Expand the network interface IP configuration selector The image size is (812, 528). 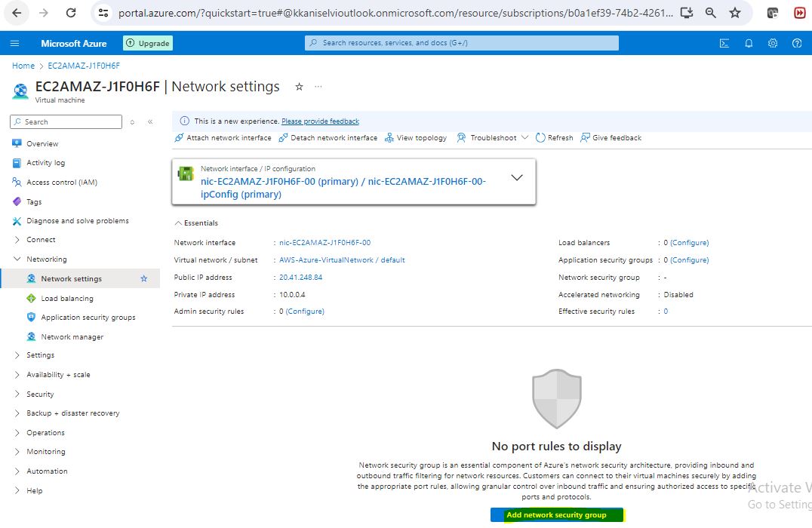point(517,178)
